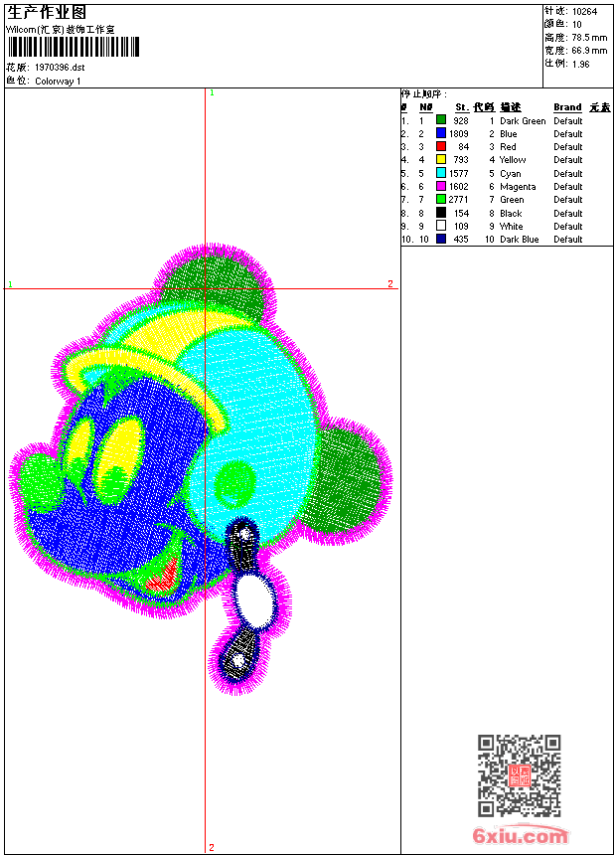Click the White color swatch
This screenshot has height=855, width=616.
441,226
